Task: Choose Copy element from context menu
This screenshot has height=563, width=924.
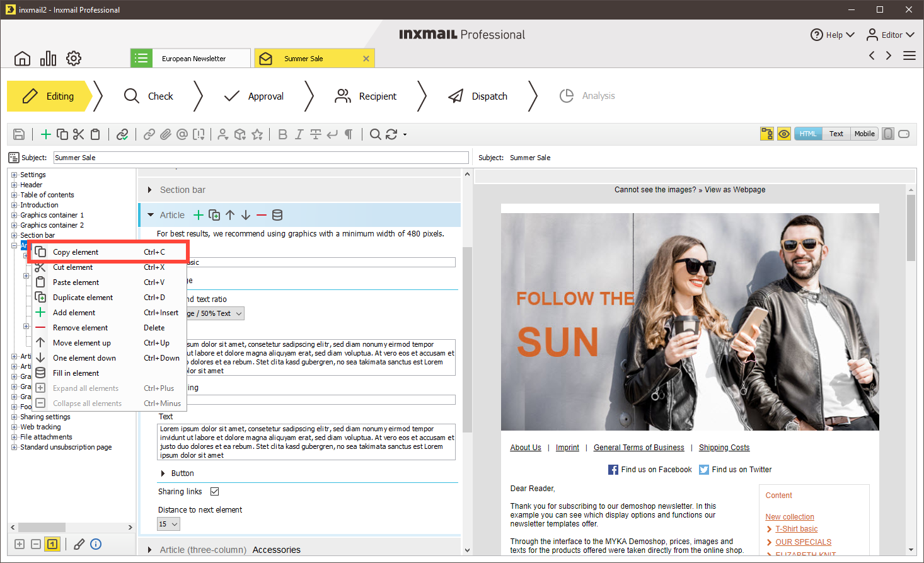Action: pos(108,252)
